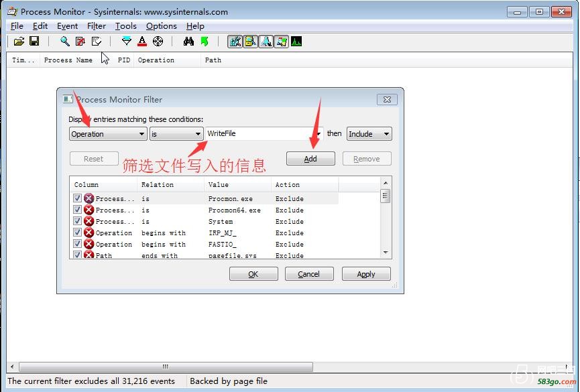Toggle the Autoscroll toolbar icon
The image size is (580, 392).
80,42
